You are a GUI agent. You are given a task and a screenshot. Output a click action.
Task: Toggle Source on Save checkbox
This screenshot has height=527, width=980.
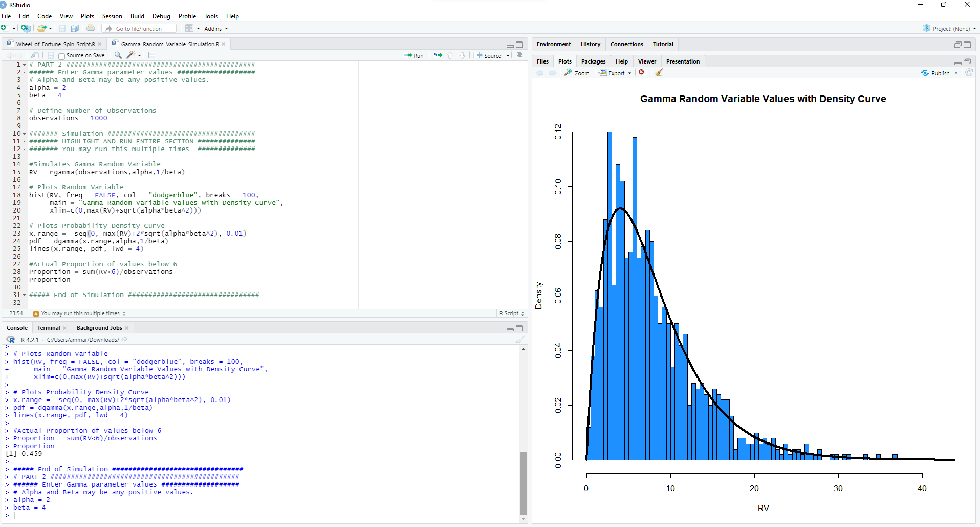coord(61,56)
